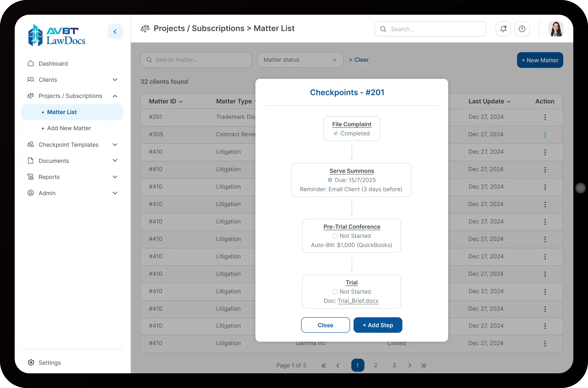Screen dimensions: 588x388
Task: Open Settings gear icon
Action: (31, 362)
